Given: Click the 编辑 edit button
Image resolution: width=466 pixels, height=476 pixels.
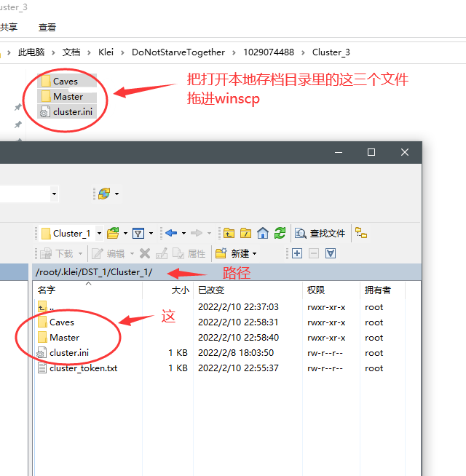Looking at the screenshot, I should click(108, 253).
